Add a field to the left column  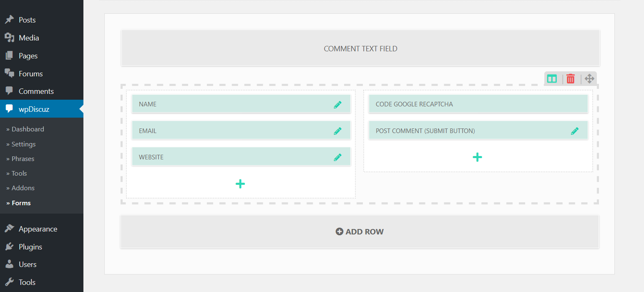[x=240, y=184]
